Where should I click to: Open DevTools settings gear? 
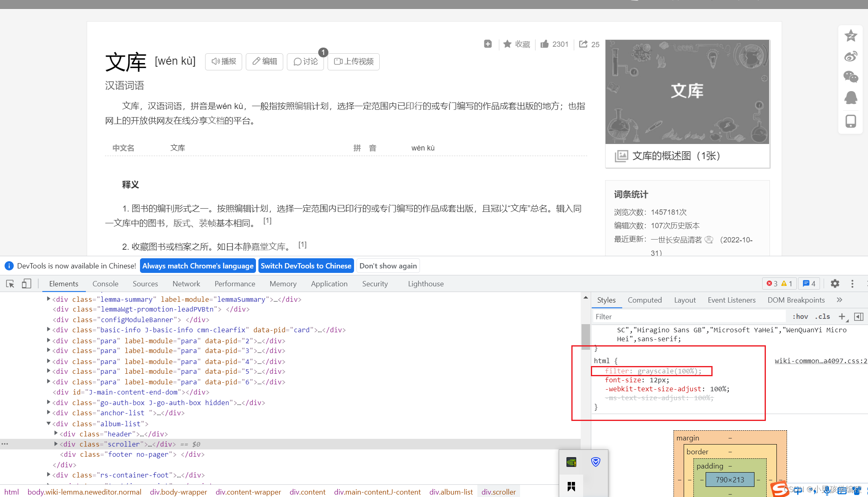pyautogui.click(x=835, y=283)
